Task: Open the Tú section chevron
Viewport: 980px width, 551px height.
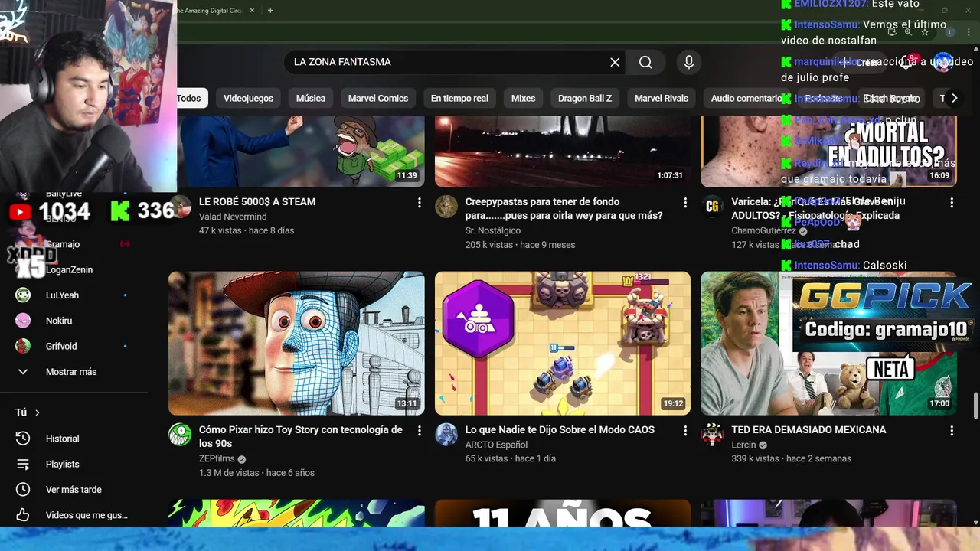Action: [x=37, y=412]
